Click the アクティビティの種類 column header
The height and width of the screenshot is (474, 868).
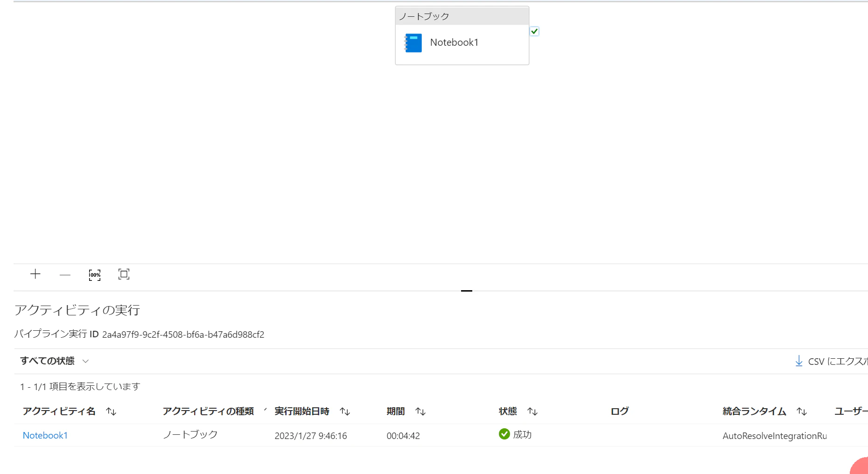[x=208, y=411]
